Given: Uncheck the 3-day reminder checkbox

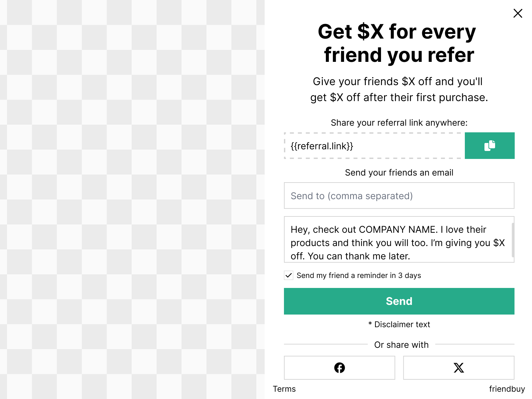Looking at the screenshot, I should pos(289,275).
